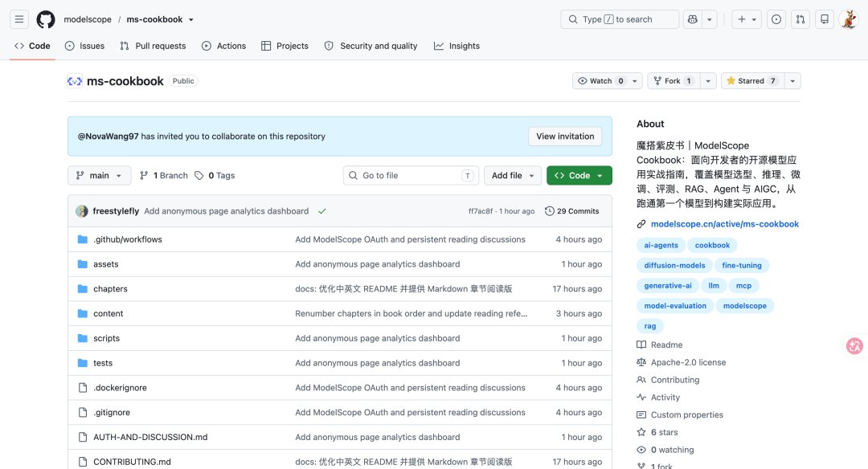Open the 1 Branch link

(164, 175)
